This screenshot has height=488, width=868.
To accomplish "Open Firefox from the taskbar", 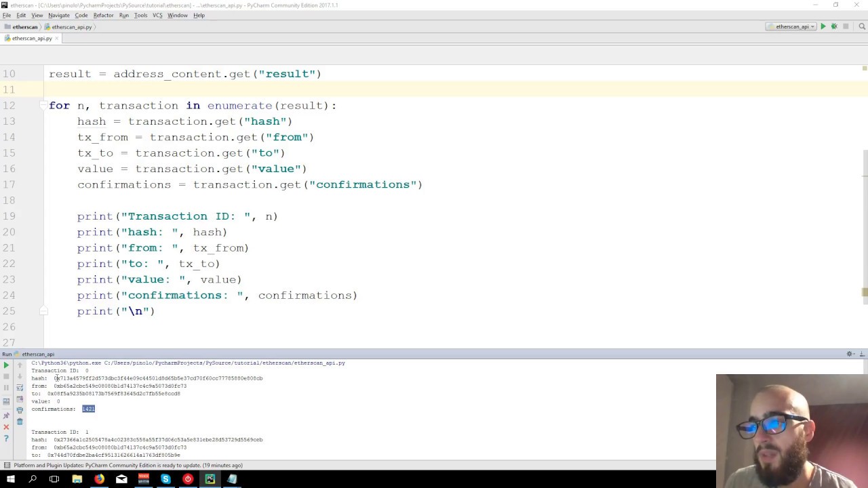I will [99, 479].
